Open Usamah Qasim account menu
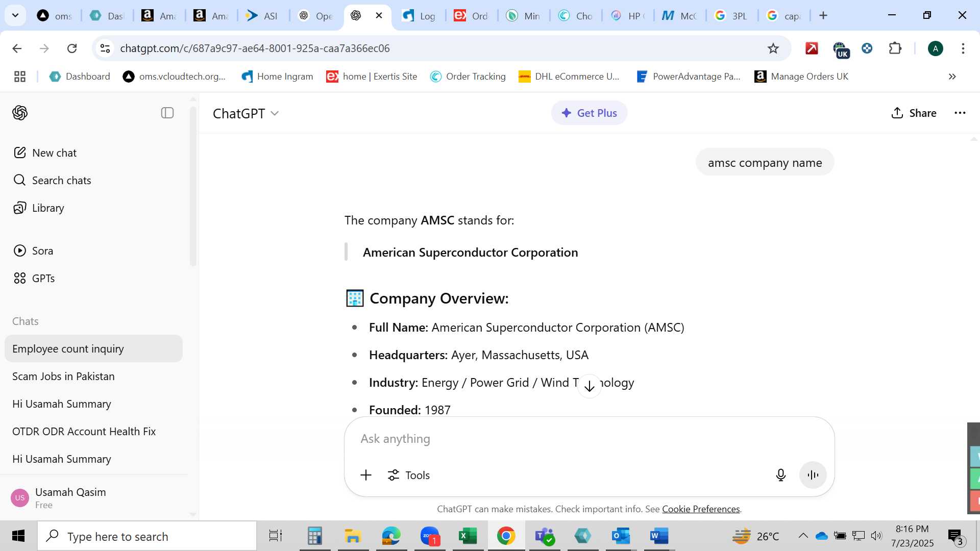980x551 pixels. pos(93,497)
